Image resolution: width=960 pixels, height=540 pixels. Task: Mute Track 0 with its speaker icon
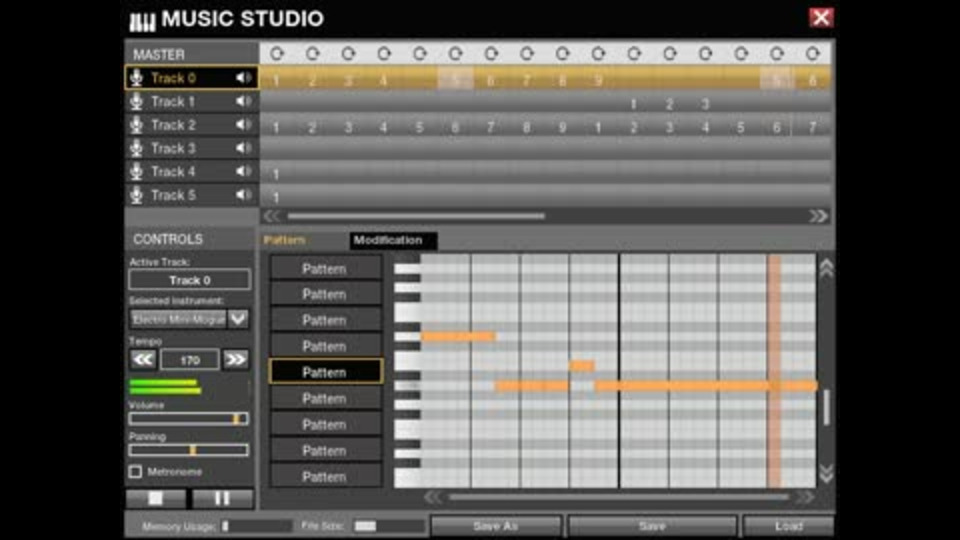pos(244,78)
